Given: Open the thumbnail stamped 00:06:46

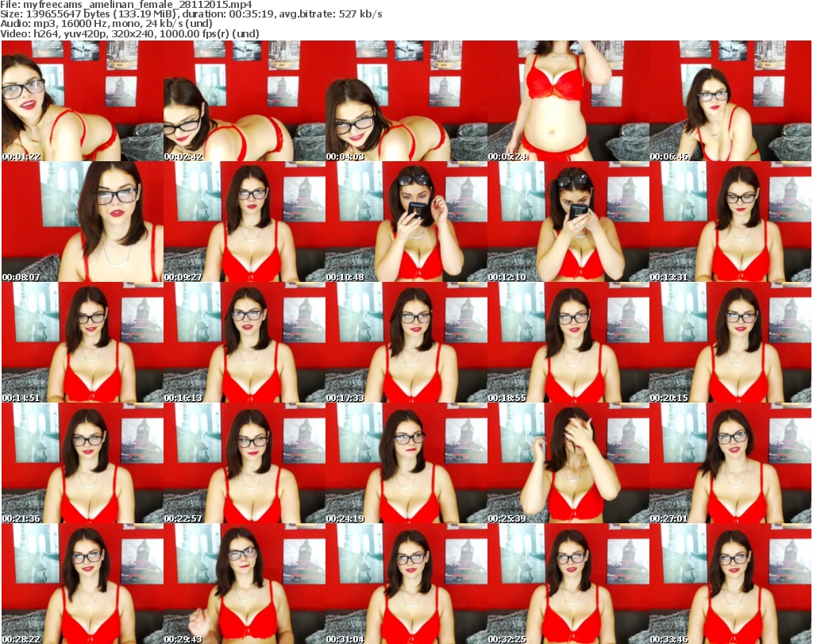Looking at the screenshot, I should [x=730, y=101].
